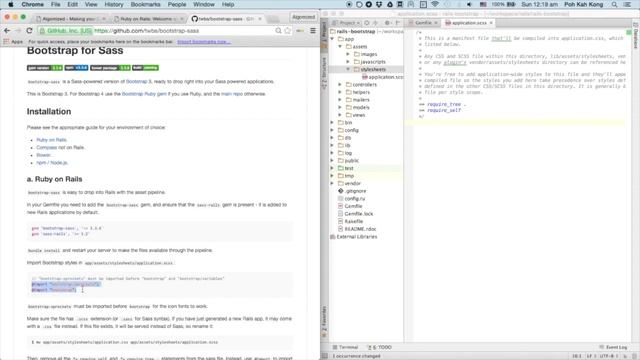Expand the config folder
This screenshot has height=360, width=640.
pos(332,130)
